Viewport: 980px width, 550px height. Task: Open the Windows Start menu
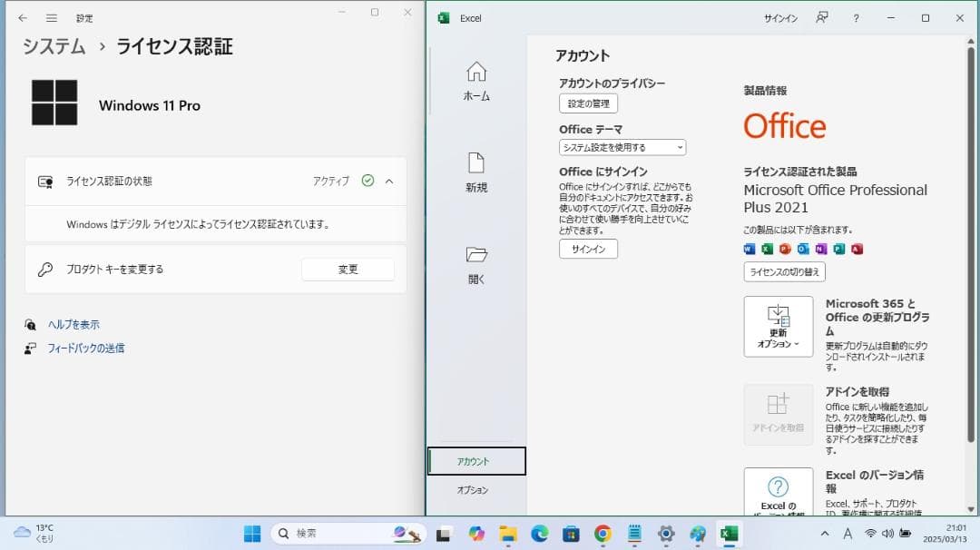[252, 534]
